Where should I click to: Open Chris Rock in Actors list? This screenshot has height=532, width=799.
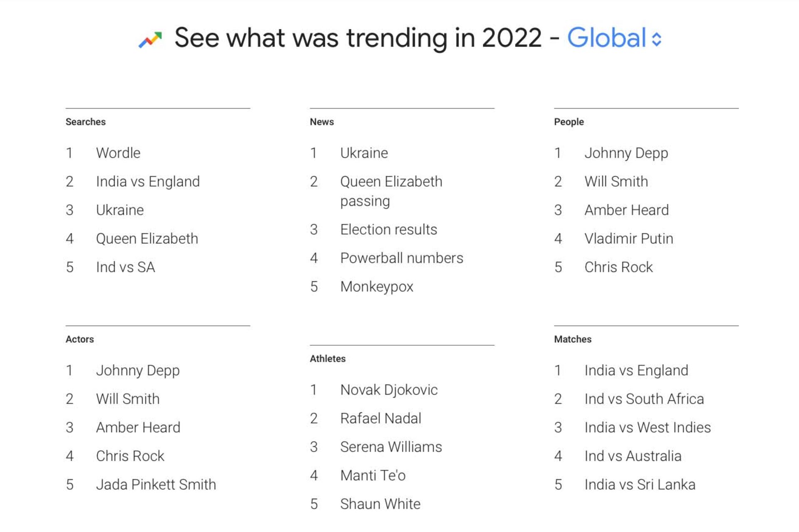pos(130,456)
